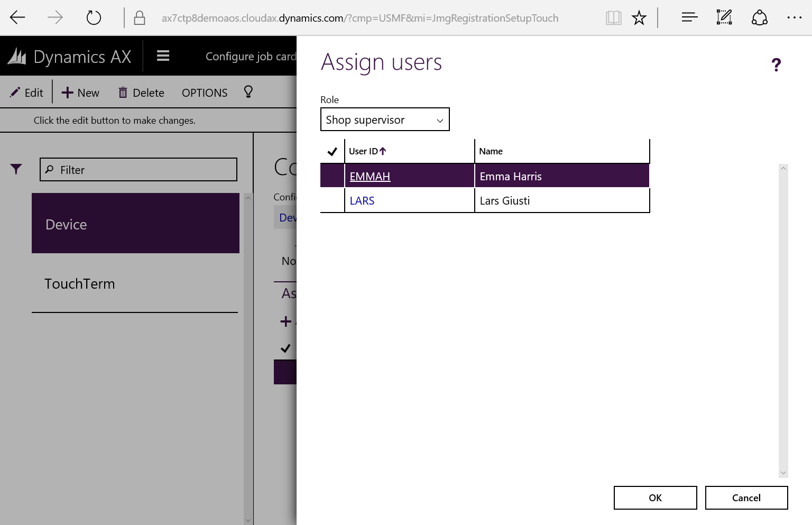Make a web note icon

(724, 17)
